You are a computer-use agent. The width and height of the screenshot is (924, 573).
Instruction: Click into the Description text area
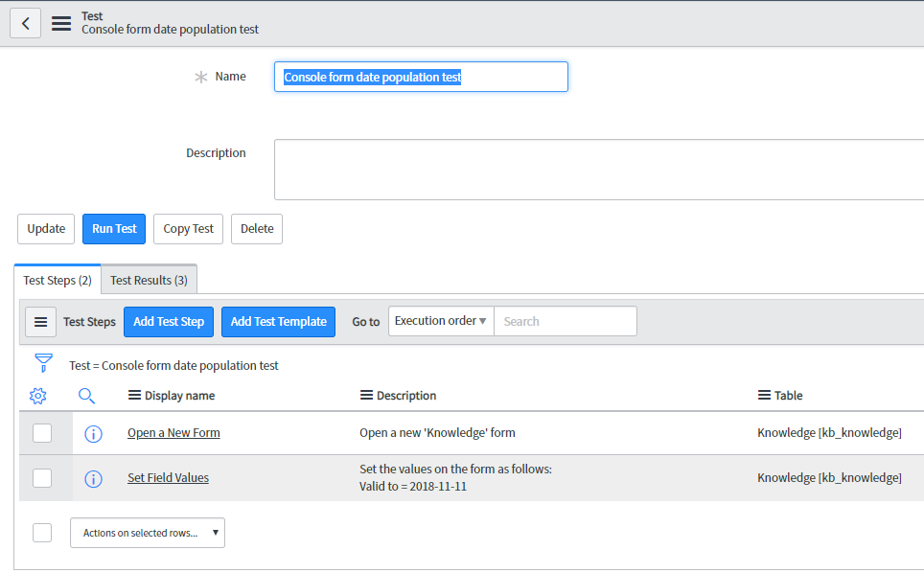point(599,170)
